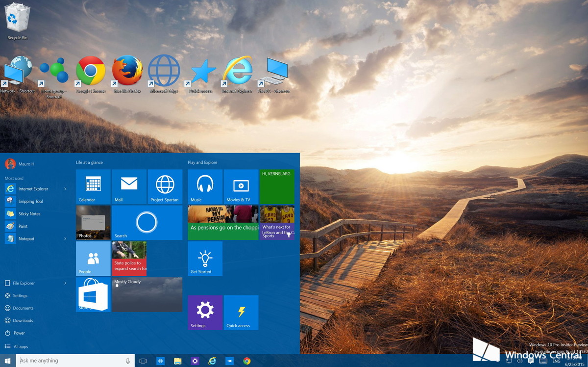588x367 pixels.
Task: Open the Project Spartan tile
Action: 165,186
